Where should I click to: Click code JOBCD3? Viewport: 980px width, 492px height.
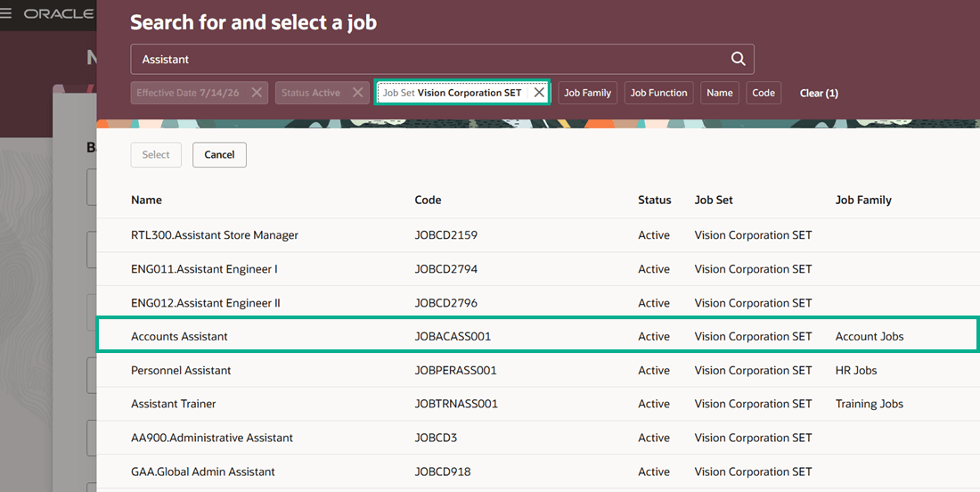(x=436, y=438)
